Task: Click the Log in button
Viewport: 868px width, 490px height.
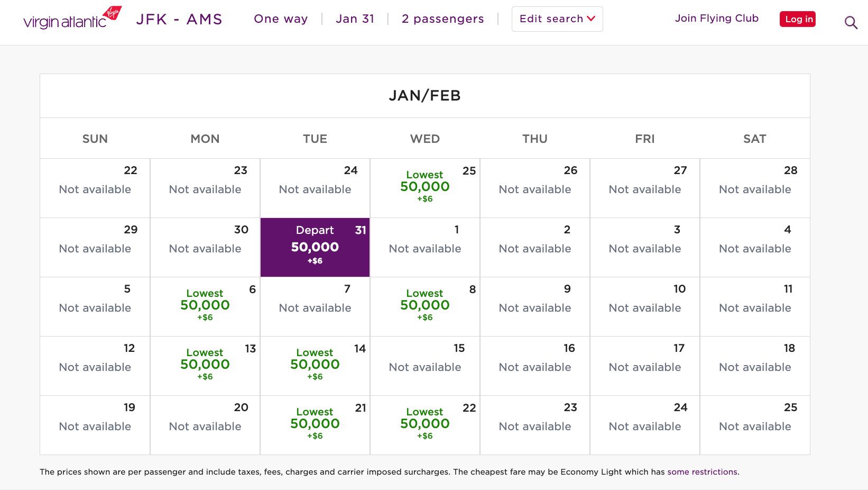Action: pyautogui.click(x=798, y=19)
